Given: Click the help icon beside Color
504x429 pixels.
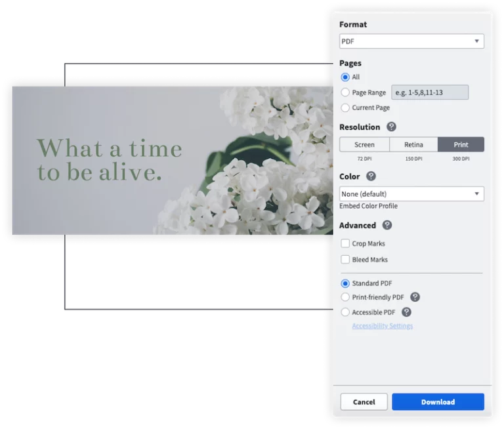Looking at the screenshot, I should (x=371, y=176).
